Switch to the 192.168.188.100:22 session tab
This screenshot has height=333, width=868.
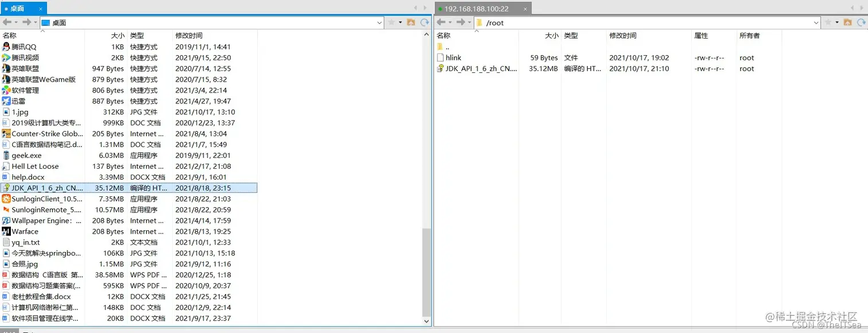pyautogui.click(x=483, y=9)
